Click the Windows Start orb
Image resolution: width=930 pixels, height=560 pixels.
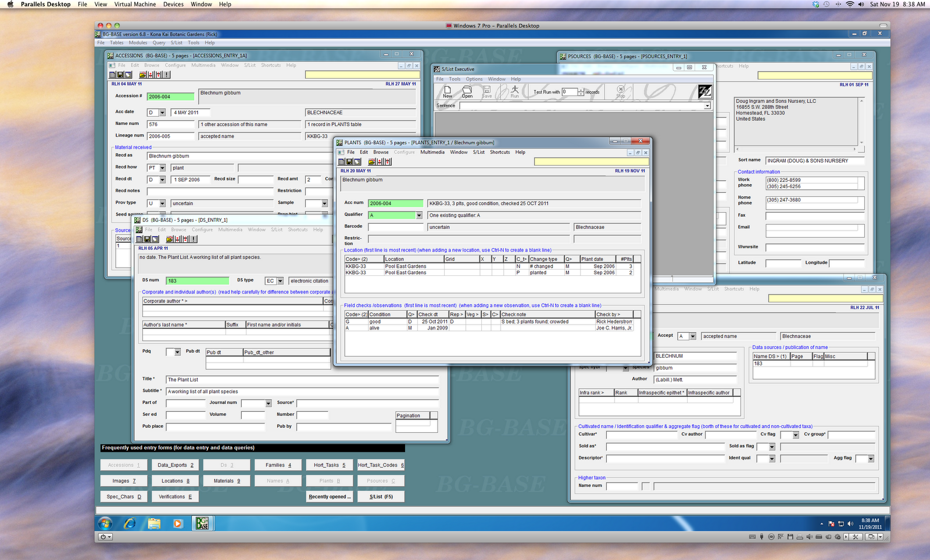[105, 523]
